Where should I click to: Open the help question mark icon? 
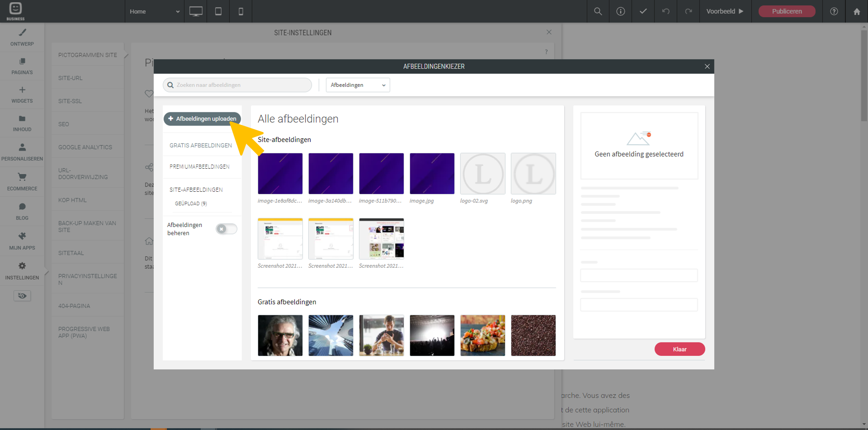click(834, 11)
